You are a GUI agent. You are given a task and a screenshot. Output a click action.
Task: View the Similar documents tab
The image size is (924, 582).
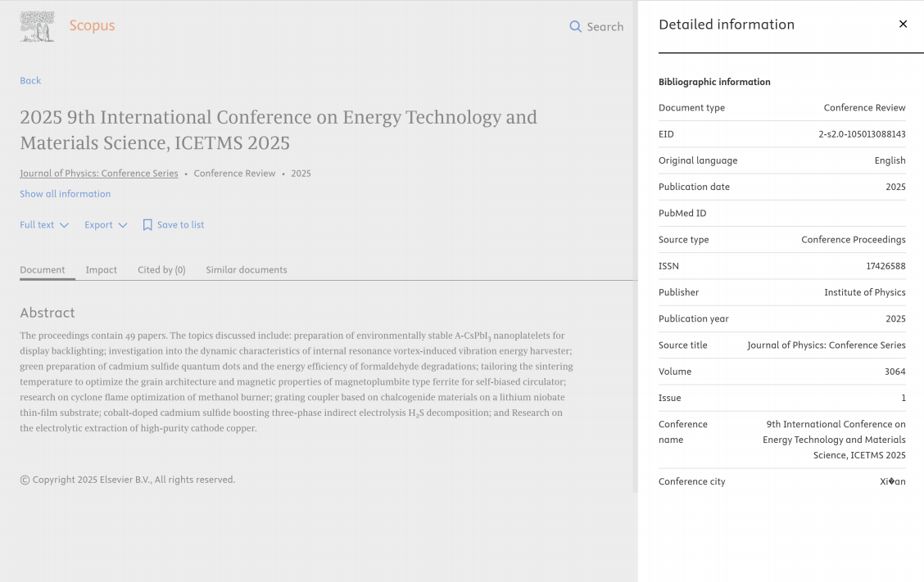(247, 270)
